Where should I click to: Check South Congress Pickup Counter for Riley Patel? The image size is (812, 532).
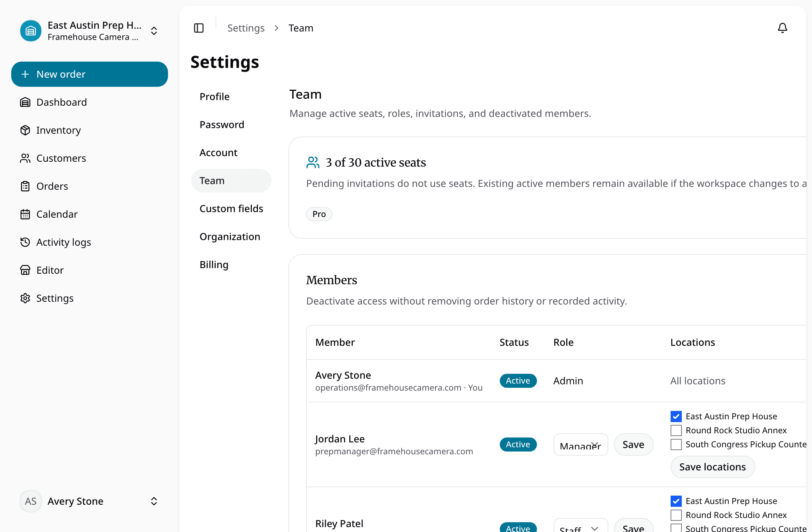tap(676, 528)
